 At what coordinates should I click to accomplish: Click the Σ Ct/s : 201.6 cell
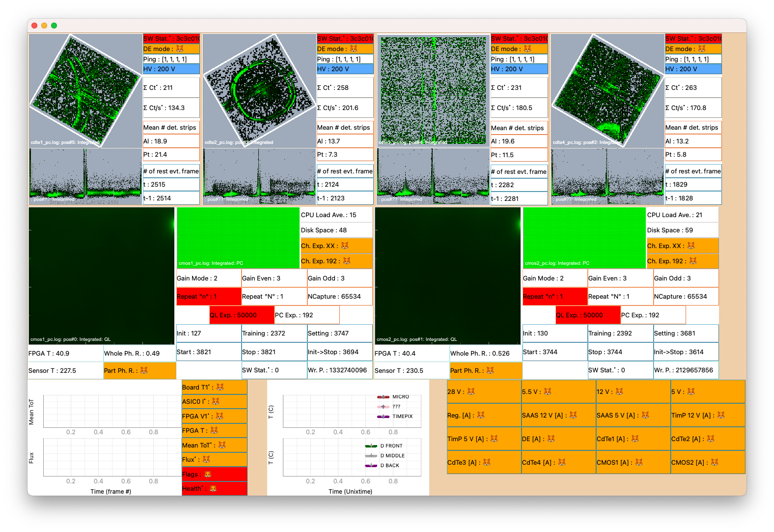pyautogui.click(x=345, y=108)
